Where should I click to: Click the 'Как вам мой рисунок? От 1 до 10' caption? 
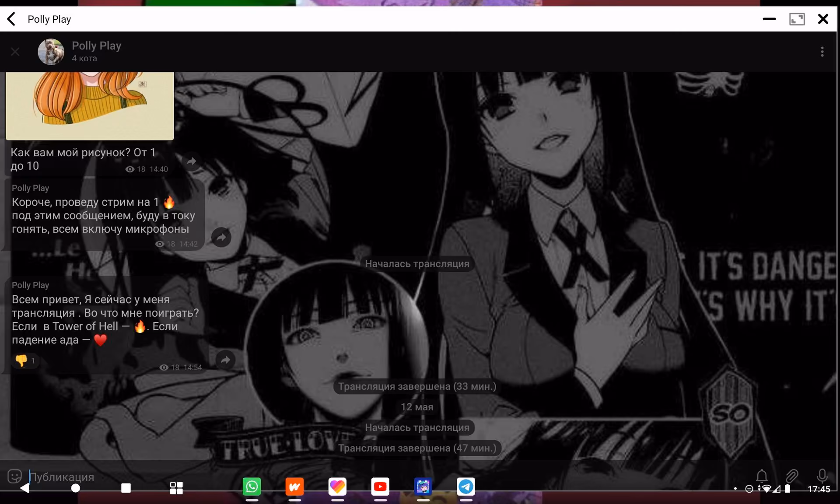(83, 159)
